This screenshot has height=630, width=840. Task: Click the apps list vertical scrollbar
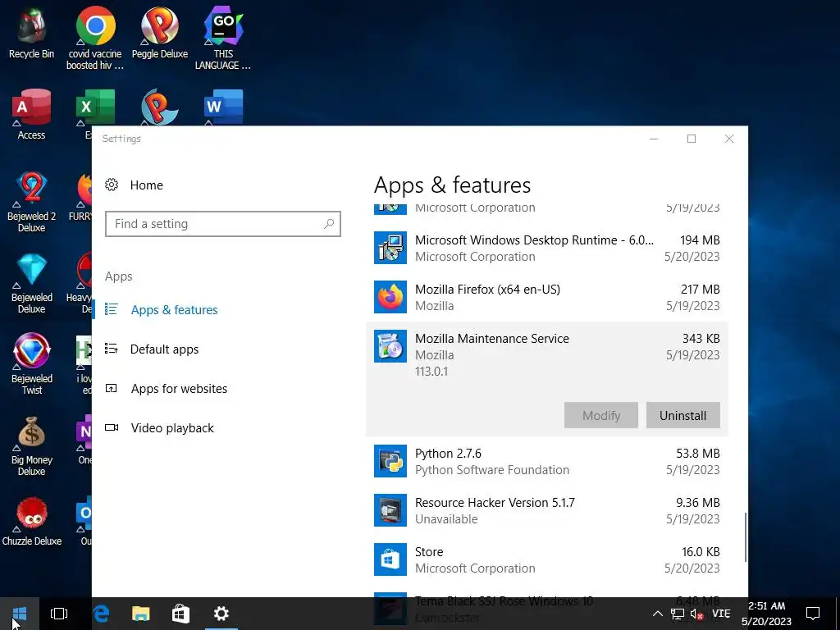point(745,537)
